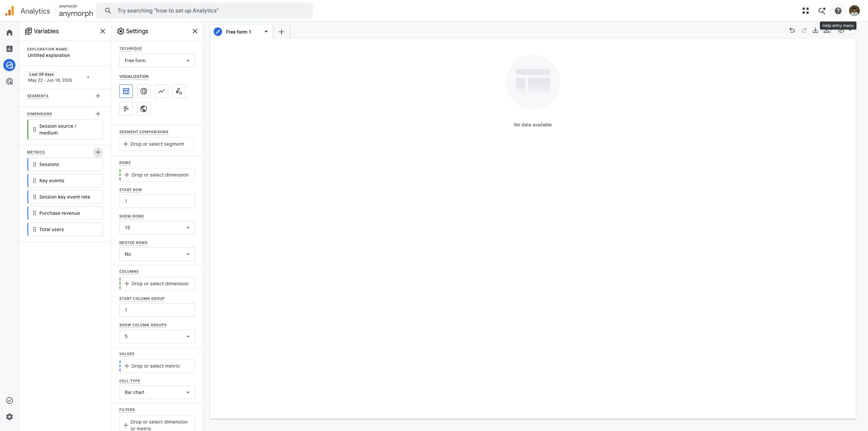Image resolution: width=868 pixels, height=431 pixels.
Task: Add a new metric with plus icon
Action: [x=98, y=152]
